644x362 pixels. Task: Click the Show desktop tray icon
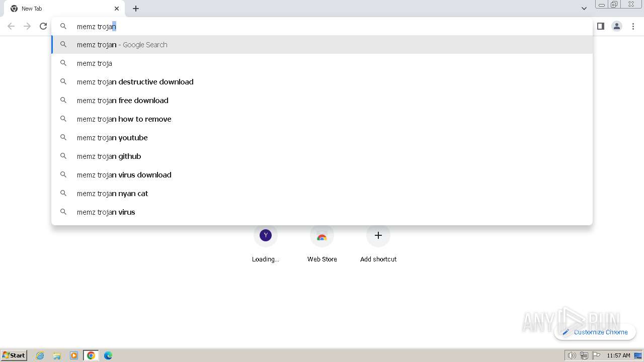click(638, 355)
